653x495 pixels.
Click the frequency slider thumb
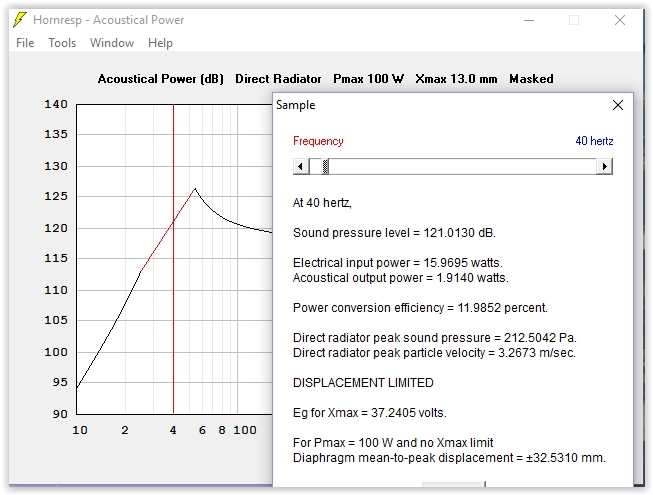tap(326, 167)
